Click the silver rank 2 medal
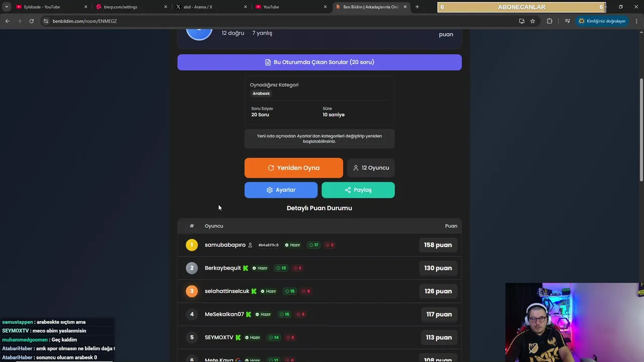 tap(192, 268)
